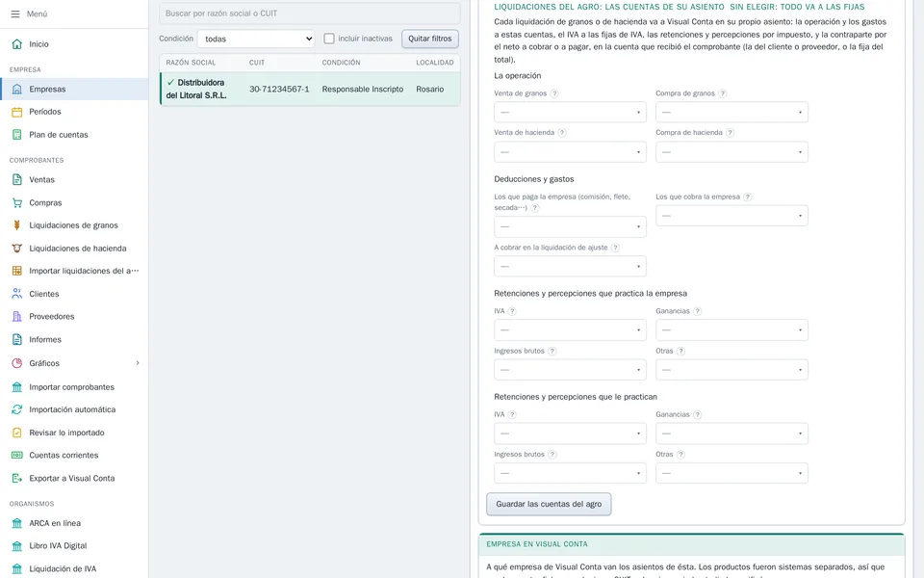The image size is (924, 578).
Task: Click the ARCA en línea bank icon
Action: click(17, 523)
